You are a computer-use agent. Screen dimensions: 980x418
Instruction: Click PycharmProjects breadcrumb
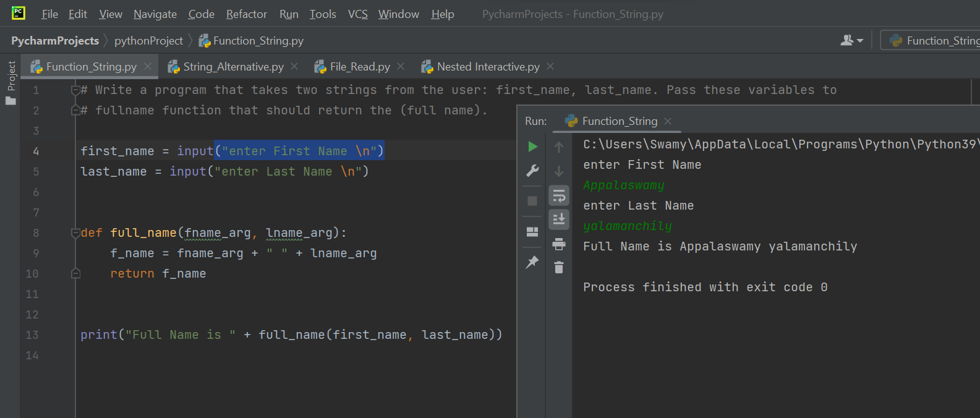(x=55, y=40)
